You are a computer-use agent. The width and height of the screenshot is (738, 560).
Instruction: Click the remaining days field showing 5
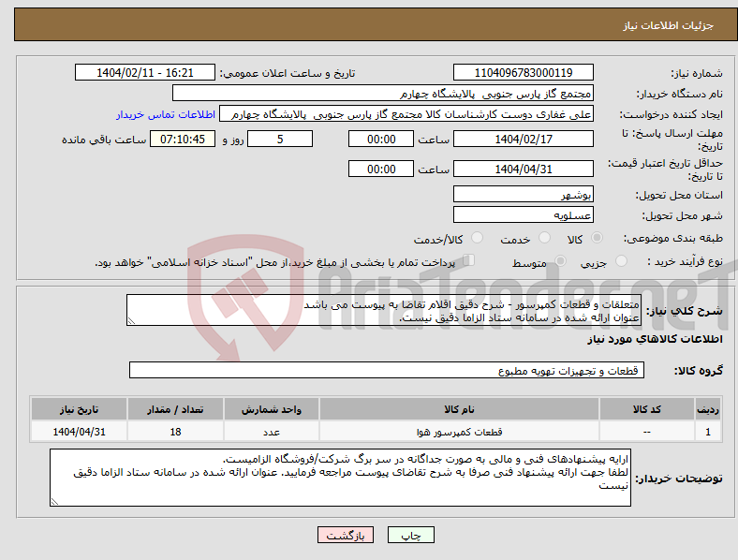280,139
